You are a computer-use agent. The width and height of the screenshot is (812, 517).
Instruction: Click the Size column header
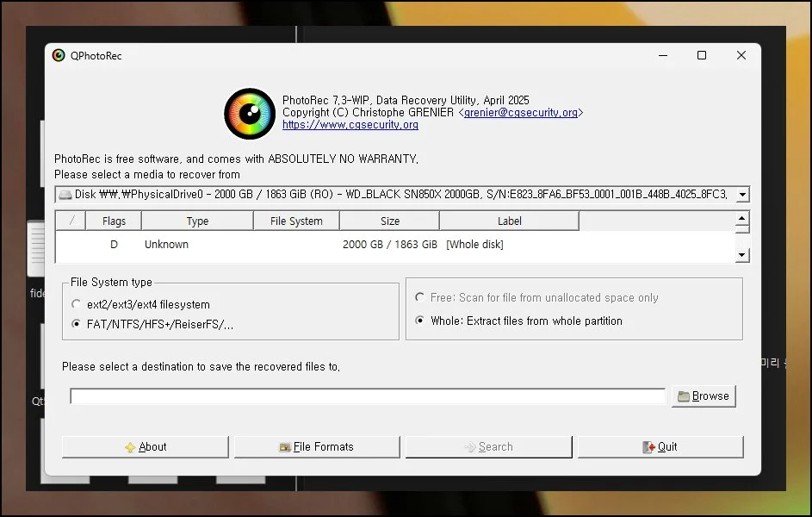[390, 221]
